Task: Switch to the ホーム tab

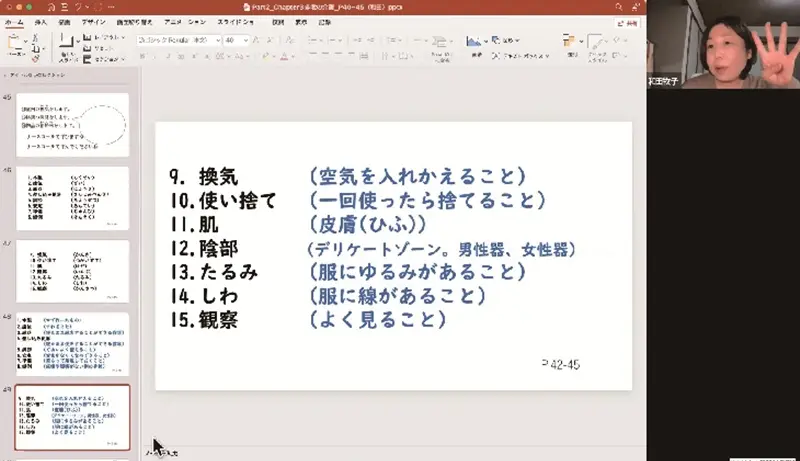Action: pyautogui.click(x=14, y=22)
